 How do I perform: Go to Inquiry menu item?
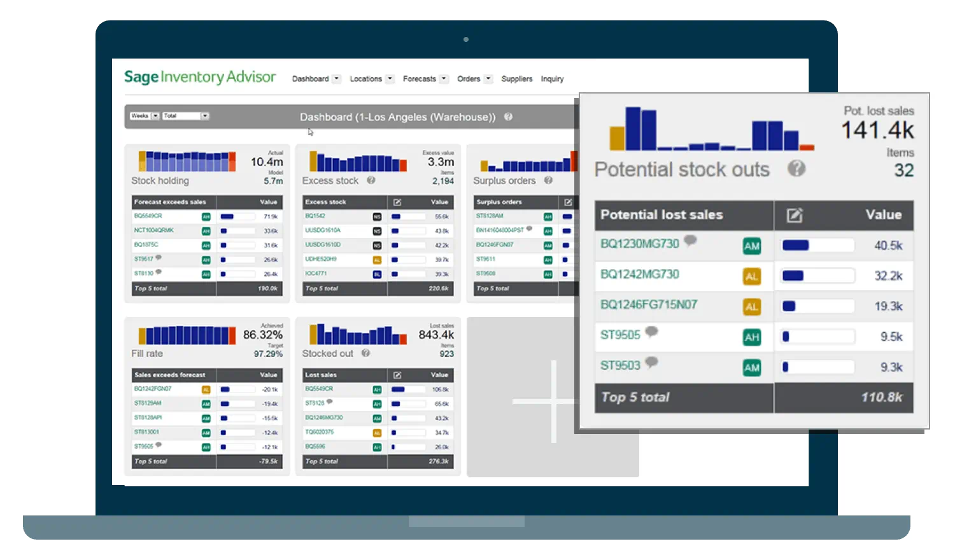[x=552, y=79]
